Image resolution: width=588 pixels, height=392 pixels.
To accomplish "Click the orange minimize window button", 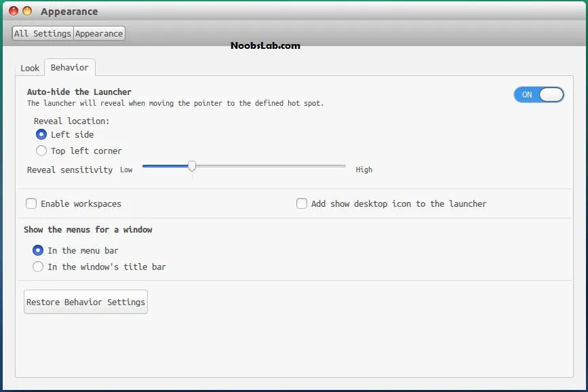I will pyautogui.click(x=27, y=11).
